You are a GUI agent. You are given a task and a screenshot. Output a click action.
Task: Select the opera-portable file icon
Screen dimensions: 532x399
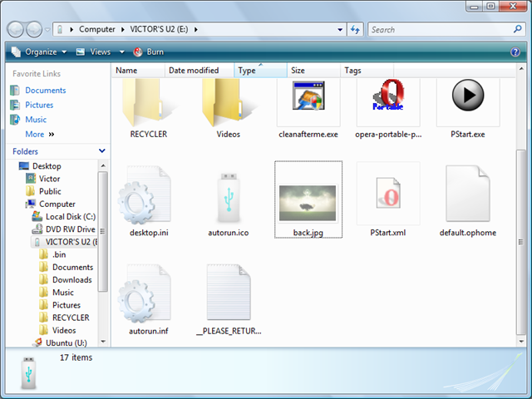(388, 95)
